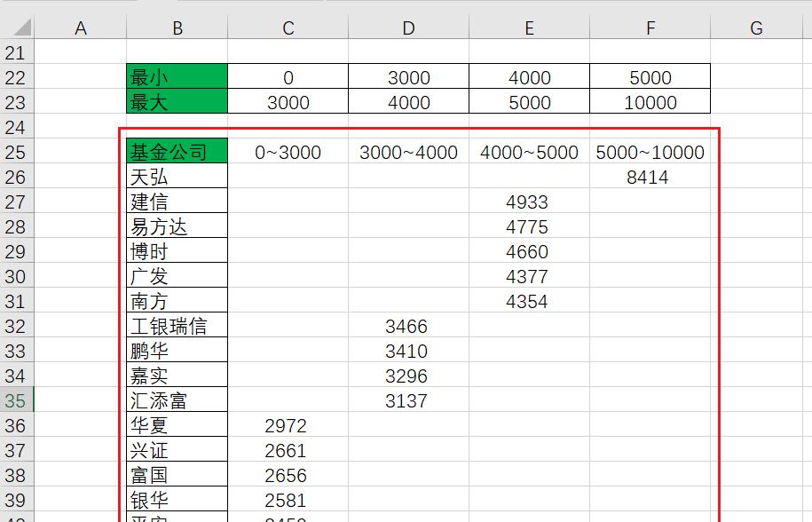Select column B header
This screenshot has width=812, height=522.
pos(177,28)
